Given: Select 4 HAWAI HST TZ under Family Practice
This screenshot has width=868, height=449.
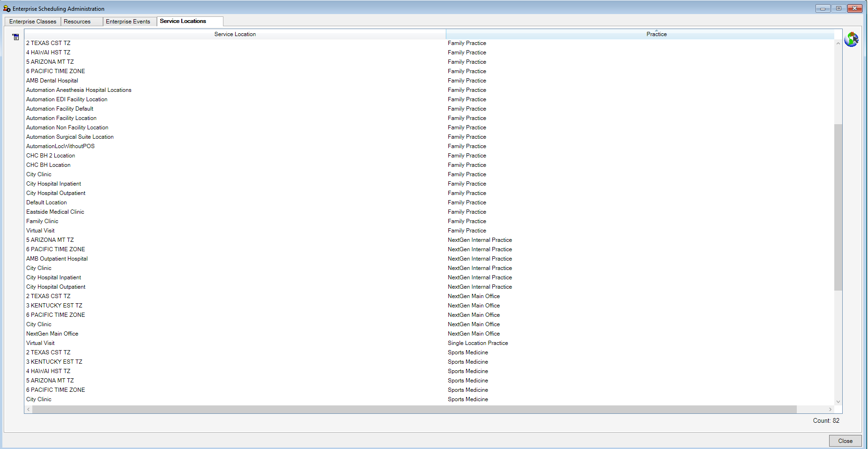Looking at the screenshot, I should [430, 52].
